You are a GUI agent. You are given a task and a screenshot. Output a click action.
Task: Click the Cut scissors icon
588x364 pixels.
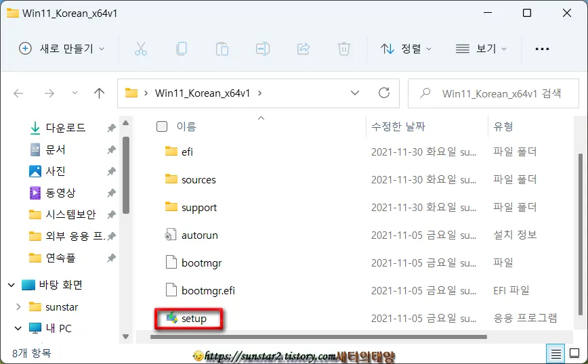141,49
